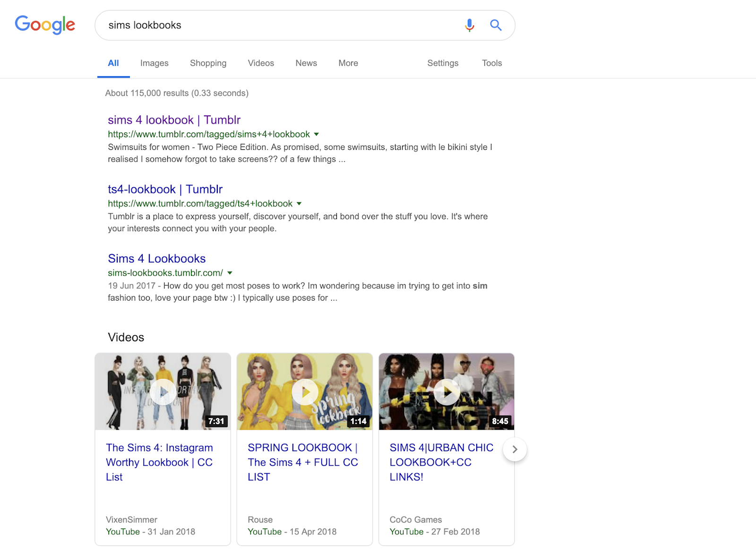
Task: Click the 8:45 video duration badge
Action: (x=500, y=421)
